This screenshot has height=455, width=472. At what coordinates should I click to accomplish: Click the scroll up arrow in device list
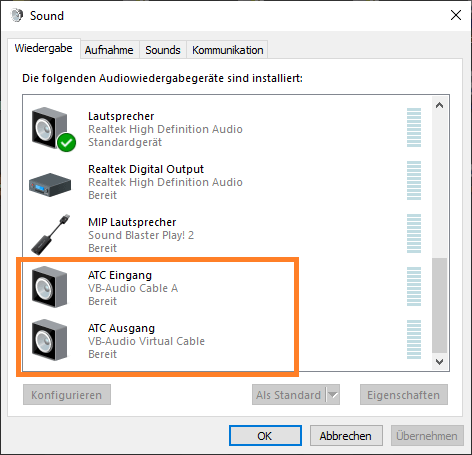(x=439, y=105)
